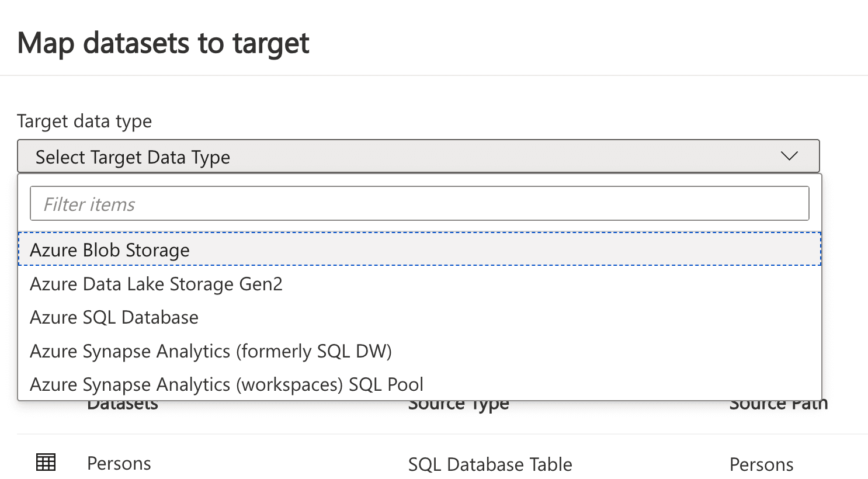Click the table icon beside Persons
The image size is (868, 479).
(x=46, y=462)
